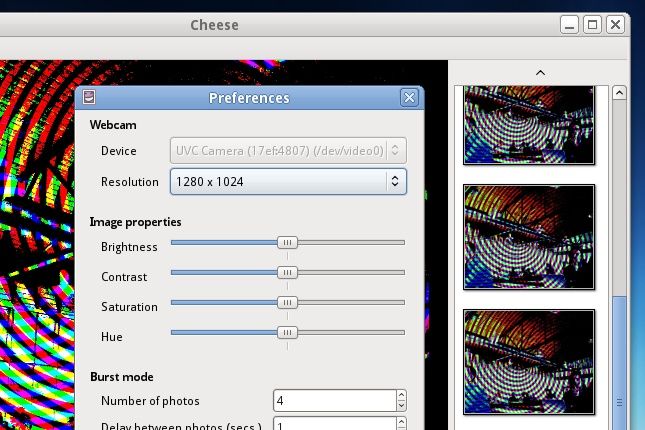Viewport: 645px width, 430px height.
Task: Click the Resolution label
Action: (130, 181)
